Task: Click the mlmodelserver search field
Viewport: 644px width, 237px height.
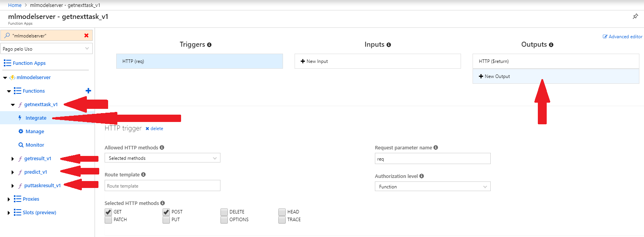Action: (x=46, y=36)
